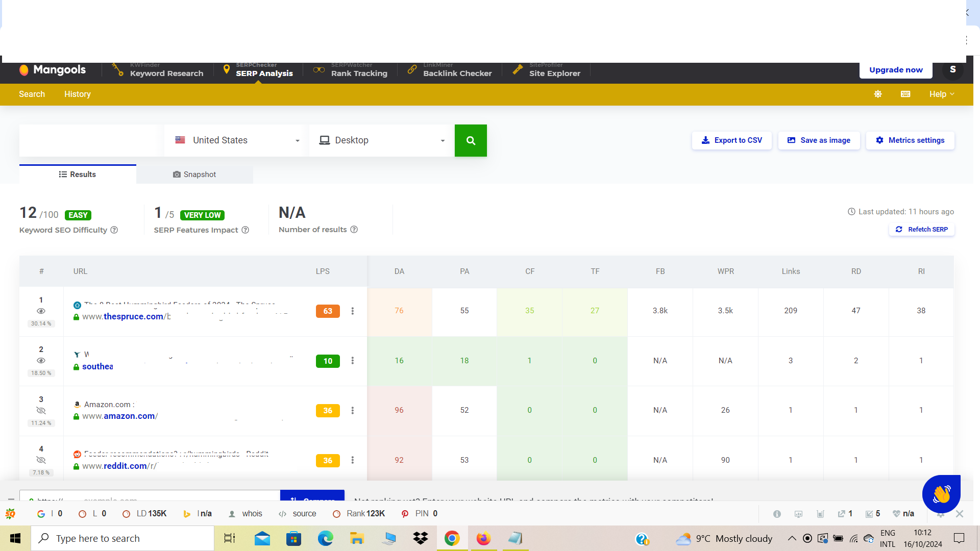980x551 pixels.
Task: View page source from SEOquake bar
Action: [298, 514]
